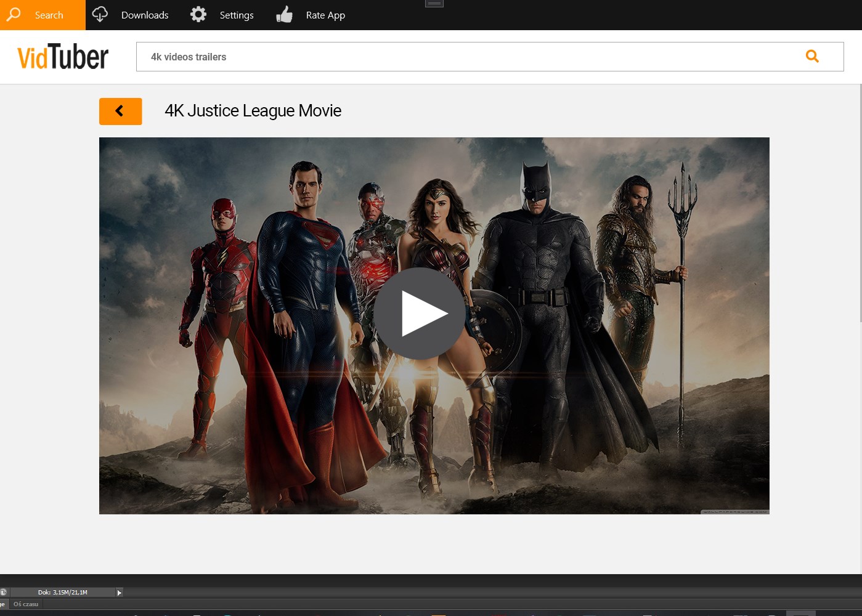Open the document info dropdown arrow in the status bar
The height and width of the screenshot is (616, 862).
119,592
